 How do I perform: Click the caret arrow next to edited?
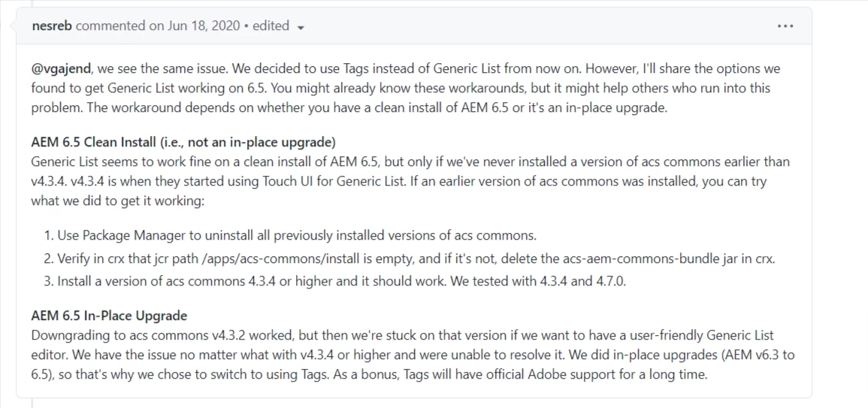click(301, 27)
